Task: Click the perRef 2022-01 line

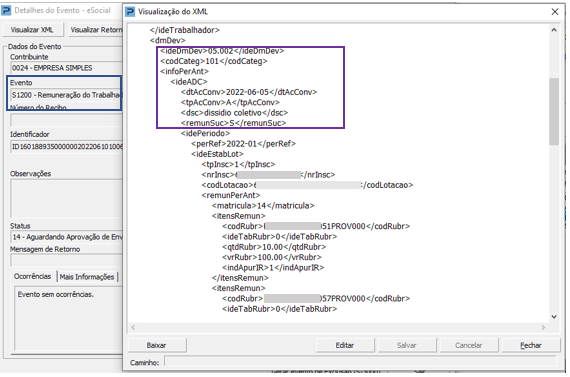Action: 244,144
